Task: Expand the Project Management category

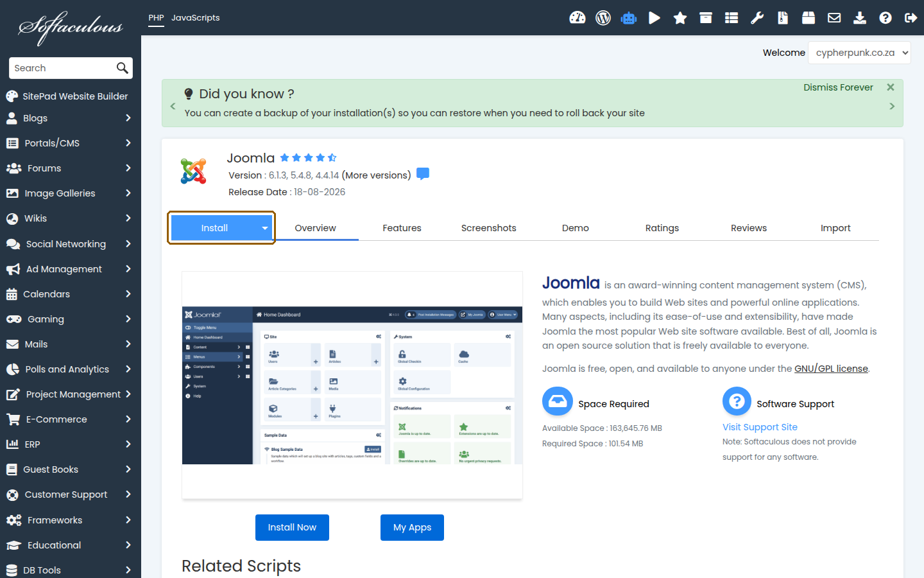Action: [71, 394]
